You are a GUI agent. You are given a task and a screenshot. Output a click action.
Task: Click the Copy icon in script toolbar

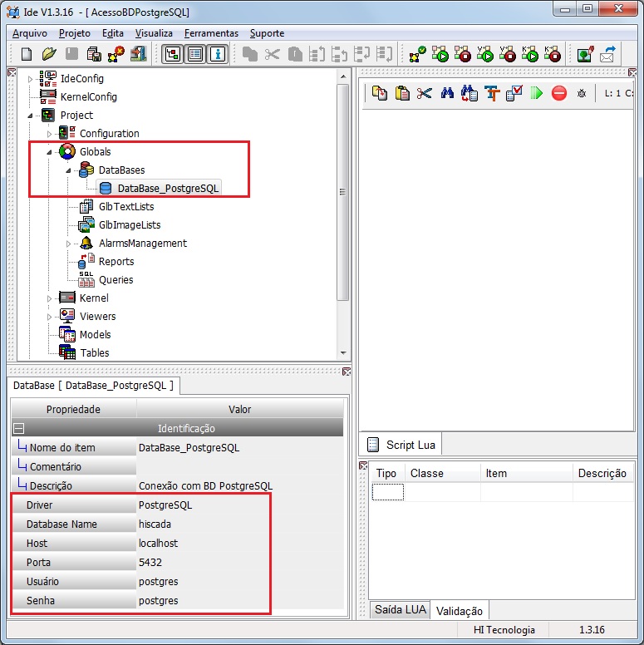point(379,93)
